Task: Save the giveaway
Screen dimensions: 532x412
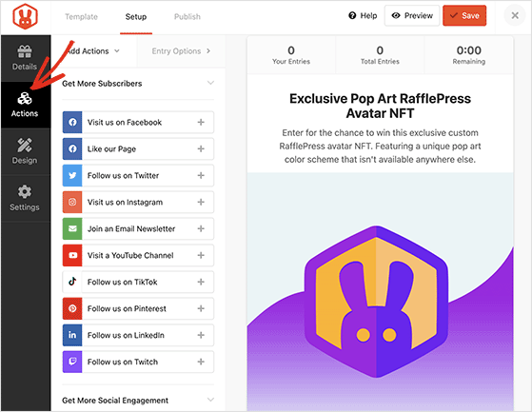Action: point(464,15)
